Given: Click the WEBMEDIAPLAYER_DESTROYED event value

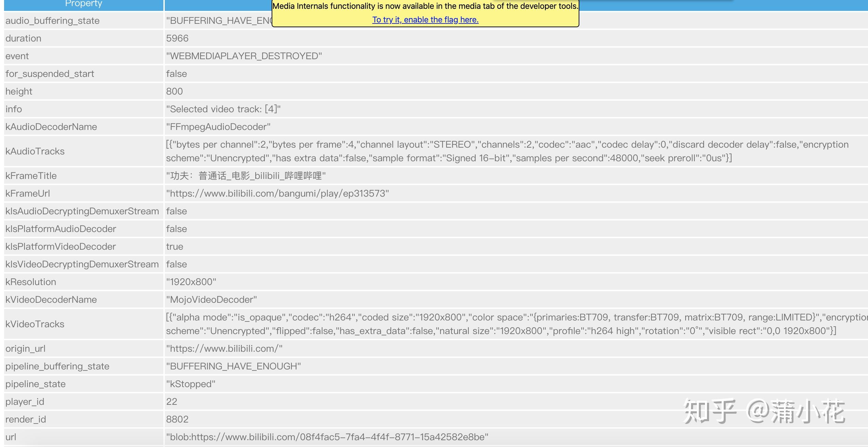Looking at the screenshot, I should (244, 56).
